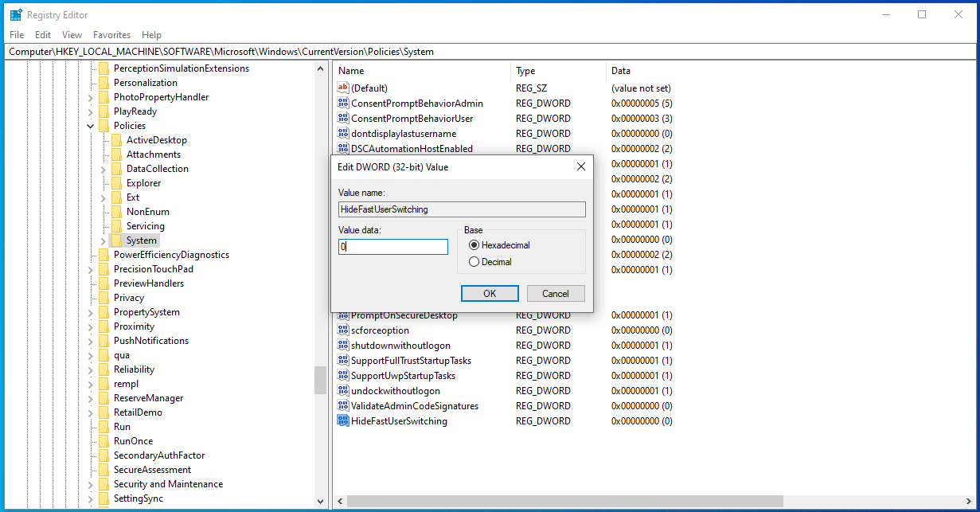
Task: Click the Attachments folder icon
Action: tap(116, 154)
